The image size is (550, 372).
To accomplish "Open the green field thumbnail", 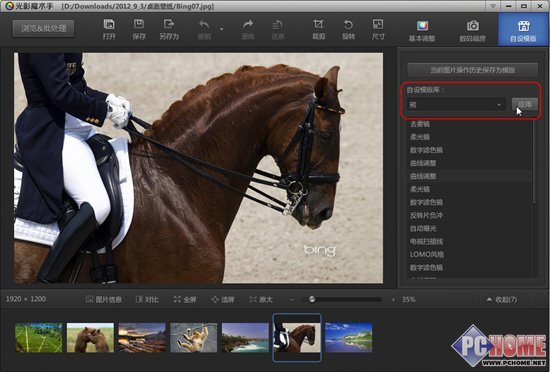I will pyautogui.click(x=39, y=338).
